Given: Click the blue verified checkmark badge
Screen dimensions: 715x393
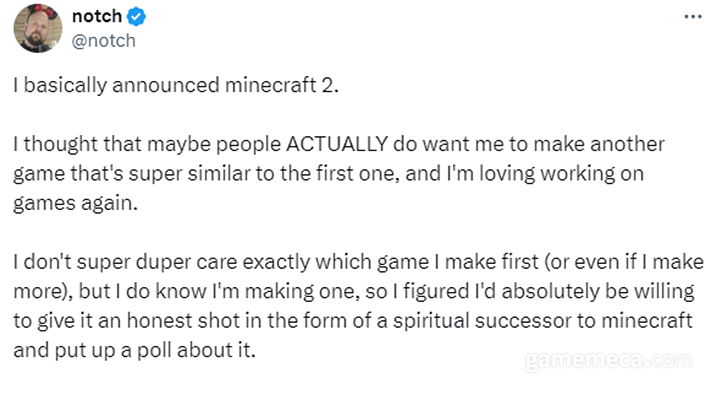Looking at the screenshot, I should click(x=136, y=17).
